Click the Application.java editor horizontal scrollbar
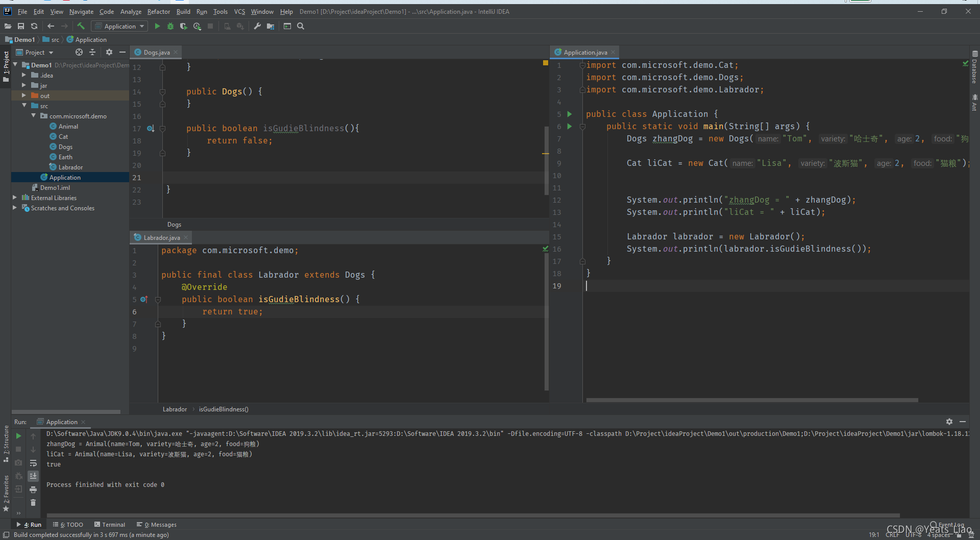Screen dimensions: 980x540 point(751,400)
